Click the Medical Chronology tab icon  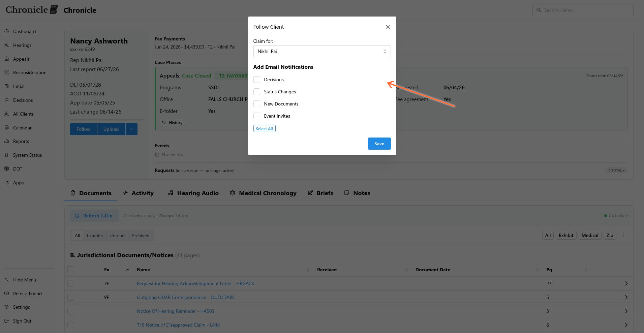(233, 193)
